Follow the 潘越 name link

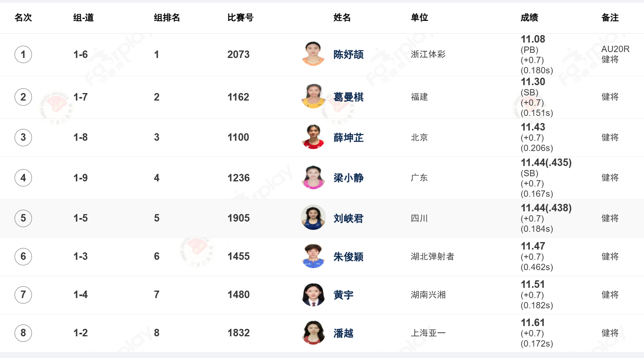click(343, 333)
